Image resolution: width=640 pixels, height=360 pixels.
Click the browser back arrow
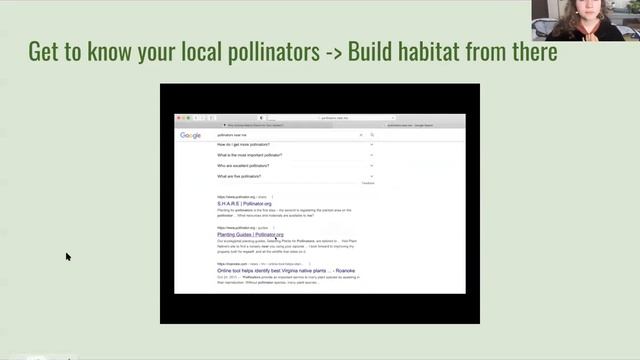(196, 118)
